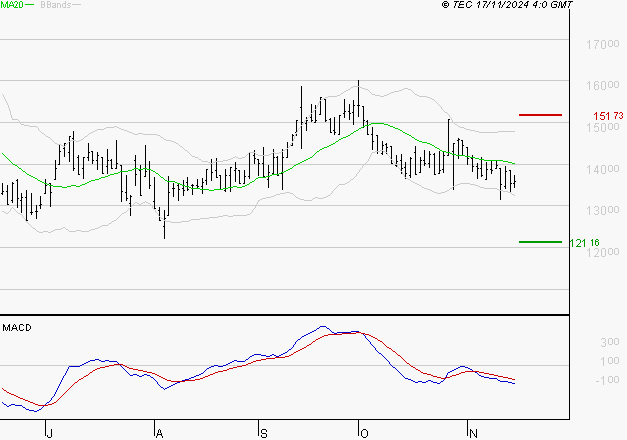Click the MA20 legend label
The height and width of the screenshot is (440, 627).
(x=12, y=5)
